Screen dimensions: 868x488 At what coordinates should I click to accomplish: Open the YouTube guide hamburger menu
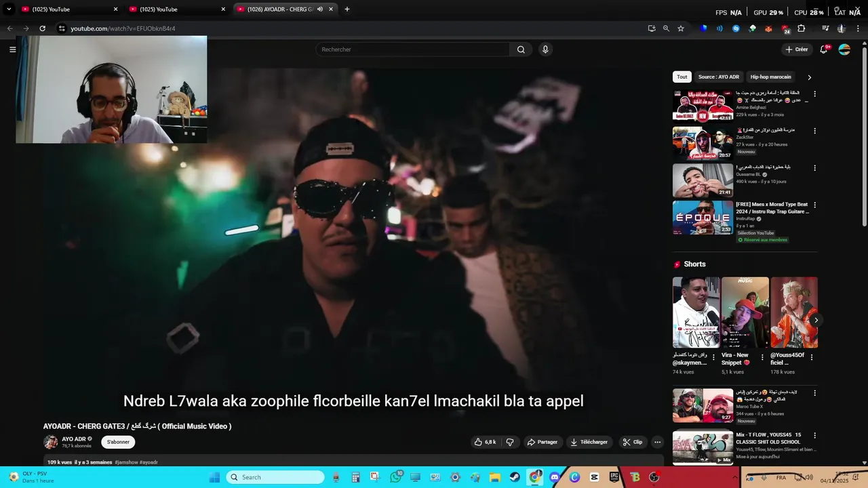pyautogui.click(x=12, y=49)
